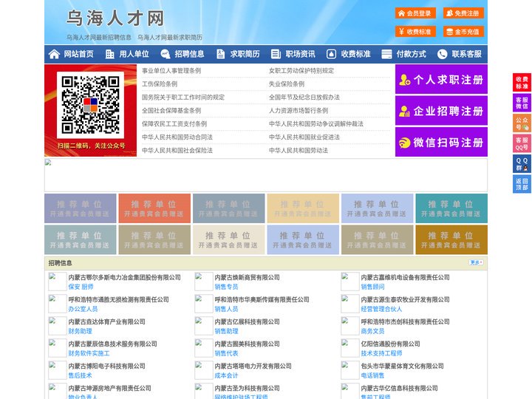Click the person icon in 个人求职注册
The height and width of the screenshot is (399, 532).
coord(404,80)
